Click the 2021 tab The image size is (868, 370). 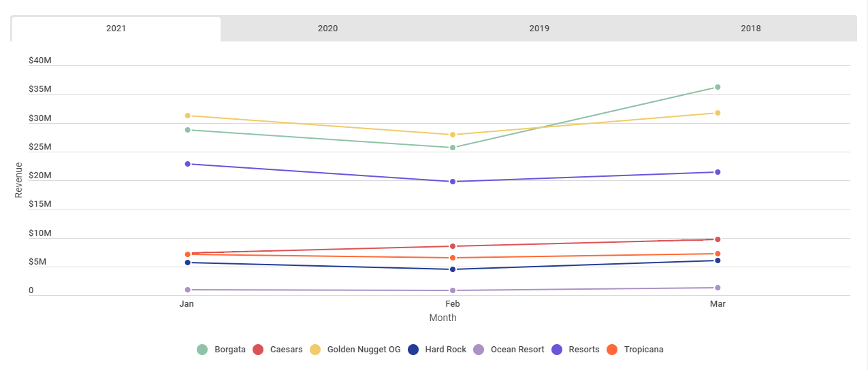(x=116, y=29)
